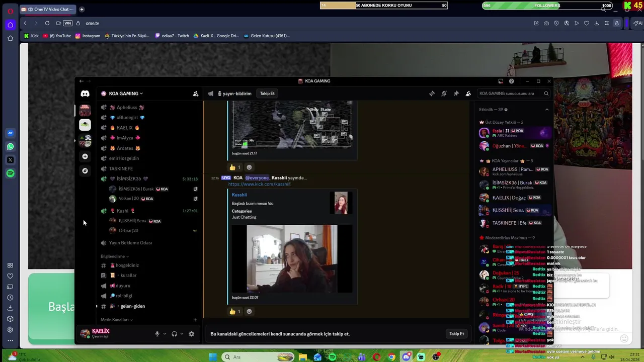Open headphone output options arrow

[182, 334]
